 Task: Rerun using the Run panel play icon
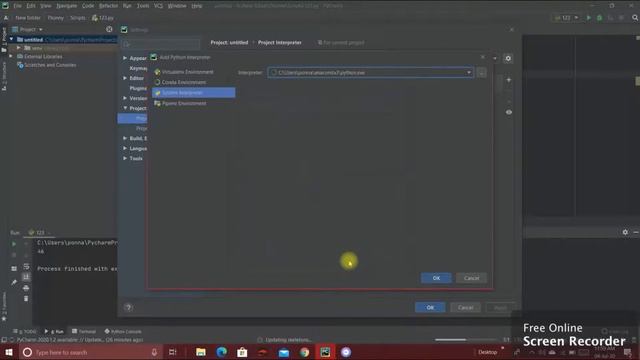coord(14,244)
